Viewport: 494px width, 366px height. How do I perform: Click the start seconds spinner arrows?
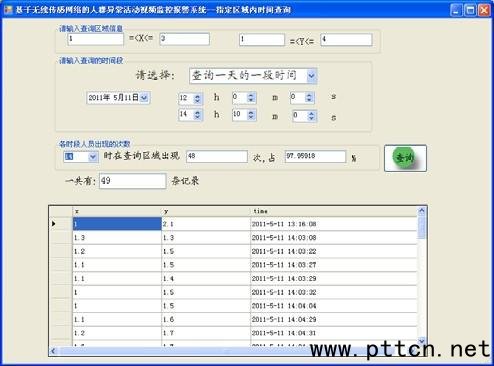(x=310, y=98)
